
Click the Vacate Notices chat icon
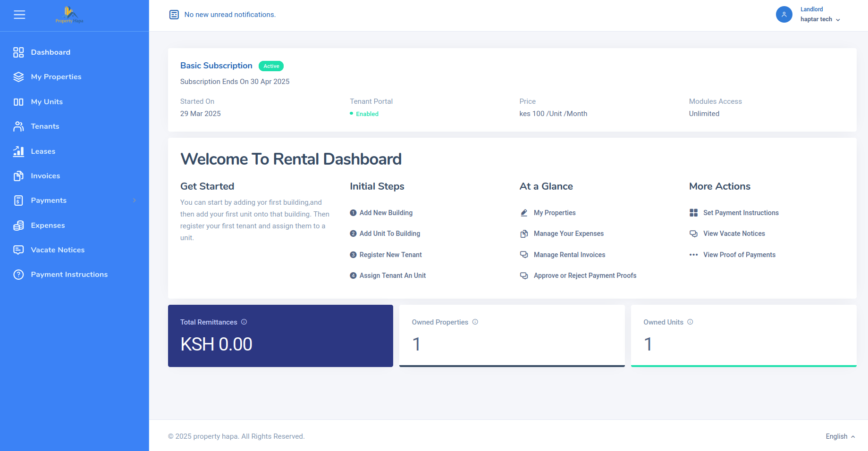[x=18, y=250]
